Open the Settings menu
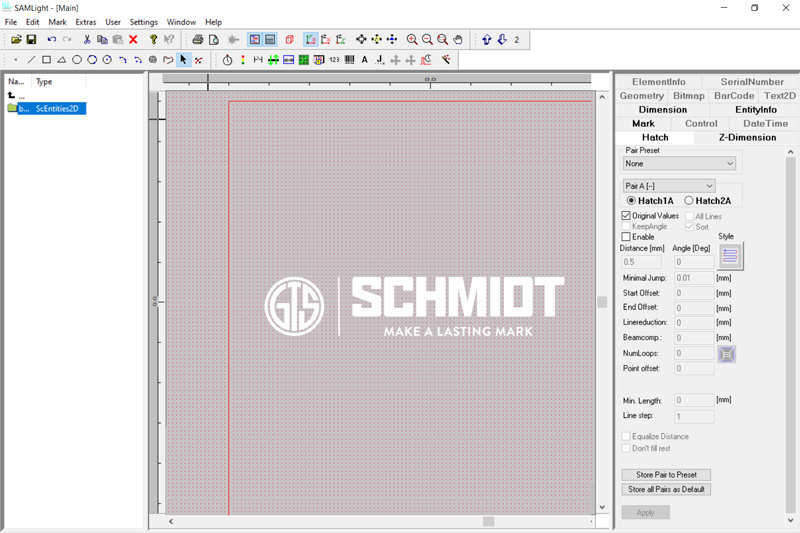The height and width of the screenshot is (533, 800). coord(143,22)
